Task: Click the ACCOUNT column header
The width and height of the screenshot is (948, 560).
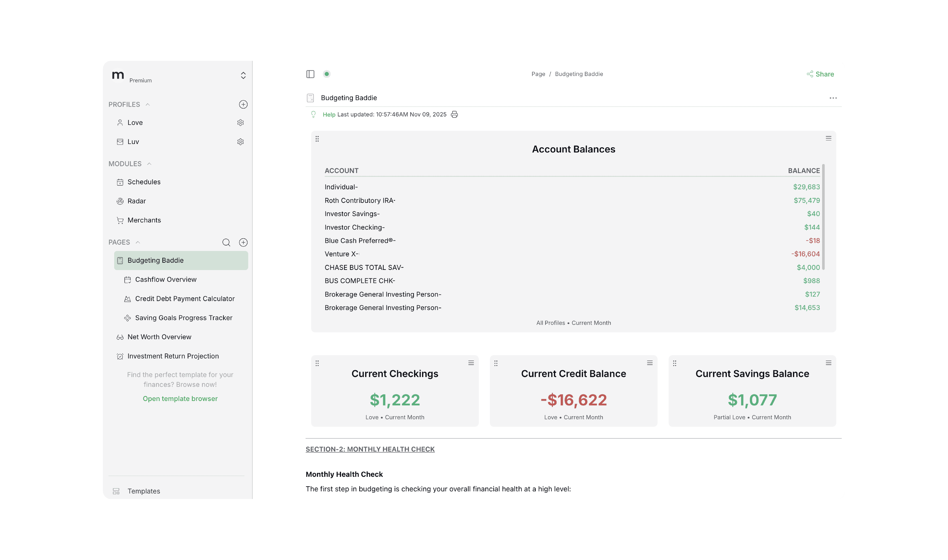Action: [341, 171]
